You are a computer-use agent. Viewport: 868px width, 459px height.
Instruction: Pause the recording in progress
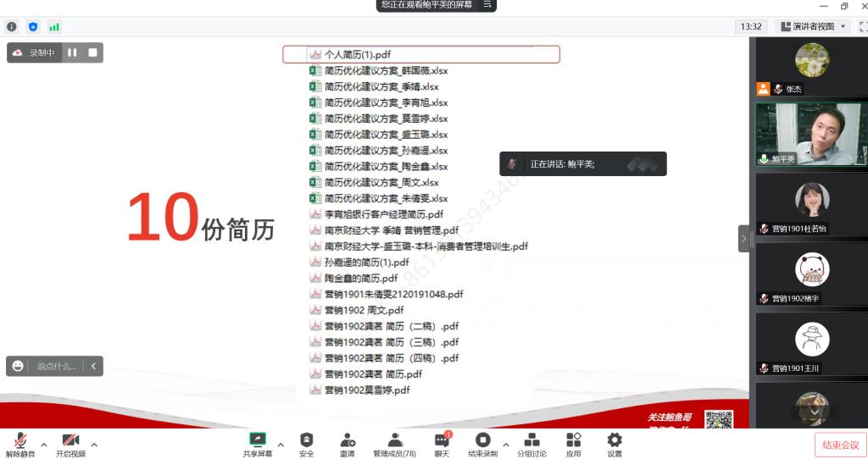coord(72,53)
